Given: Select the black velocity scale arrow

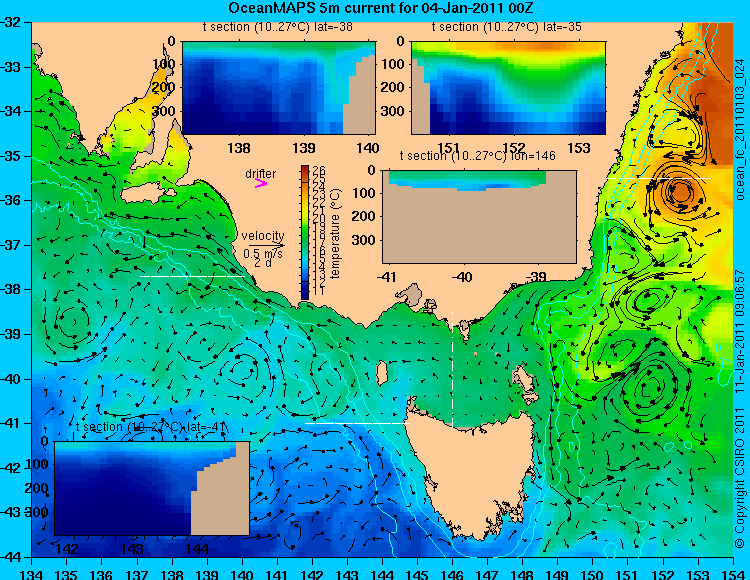Looking at the screenshot, I should coord(266,246).
